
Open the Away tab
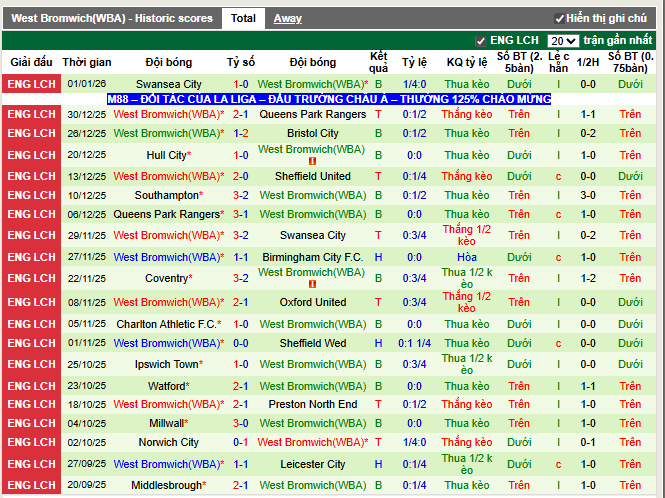click(x=288, y=18)
